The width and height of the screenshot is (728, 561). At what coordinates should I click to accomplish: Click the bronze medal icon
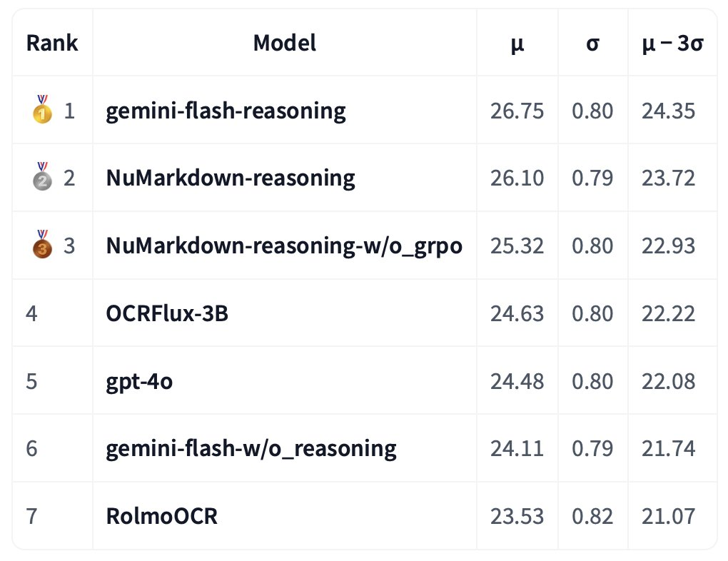point(42,245)
